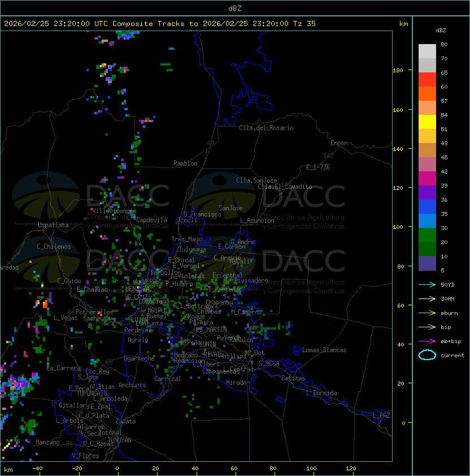Click the L_Dormida place label
Viewport: 470px width, 476px height.
[x=321, y=393]
